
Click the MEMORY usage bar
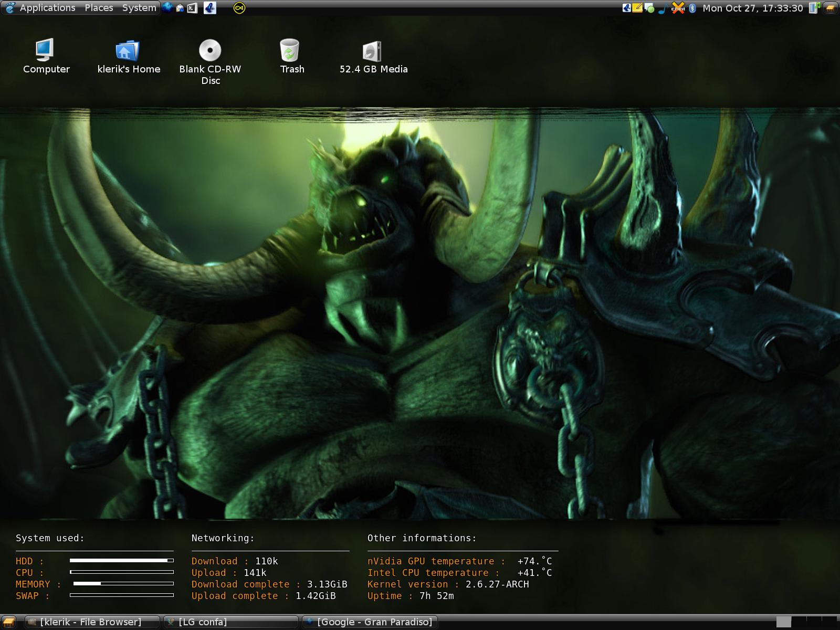coord(123,583)
